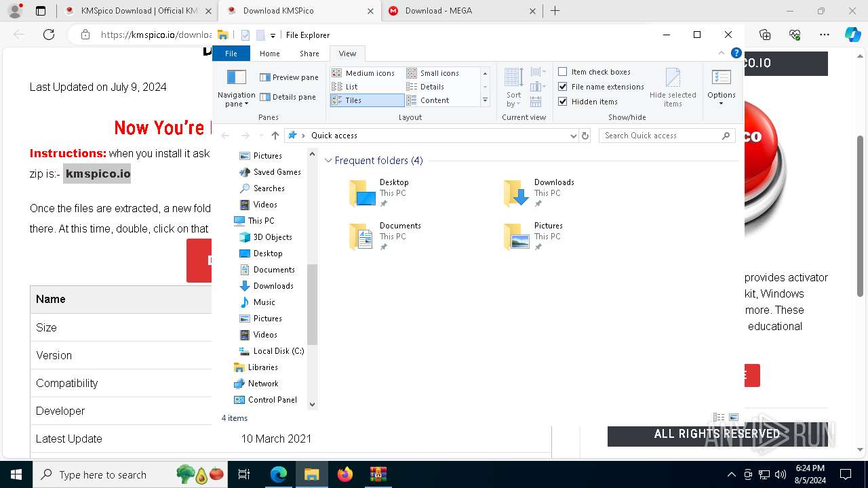Go back in File Explorer history
The image size is (868, 488).
tap(226, 136)
